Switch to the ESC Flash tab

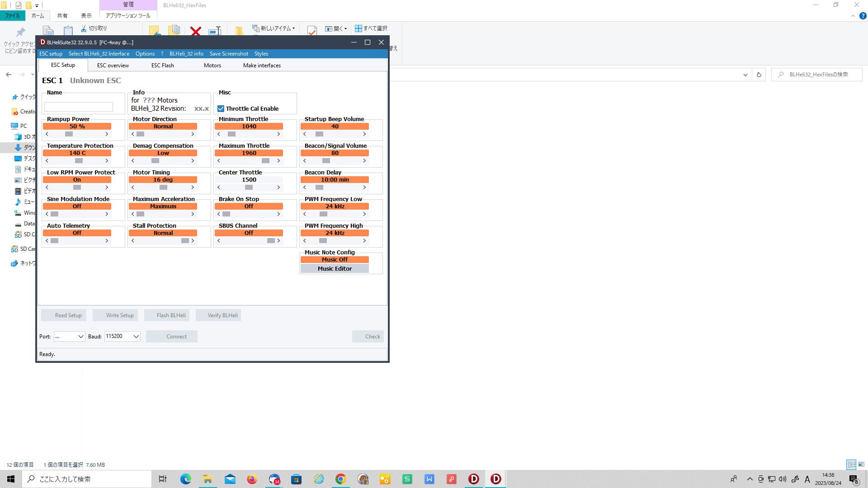[163, 66]
